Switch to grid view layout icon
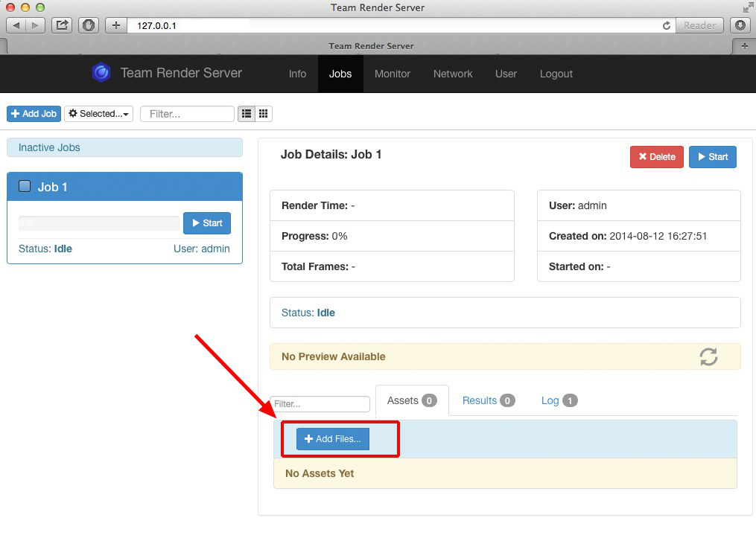Viewport: 756px width, 541px height. pos(264,114)
